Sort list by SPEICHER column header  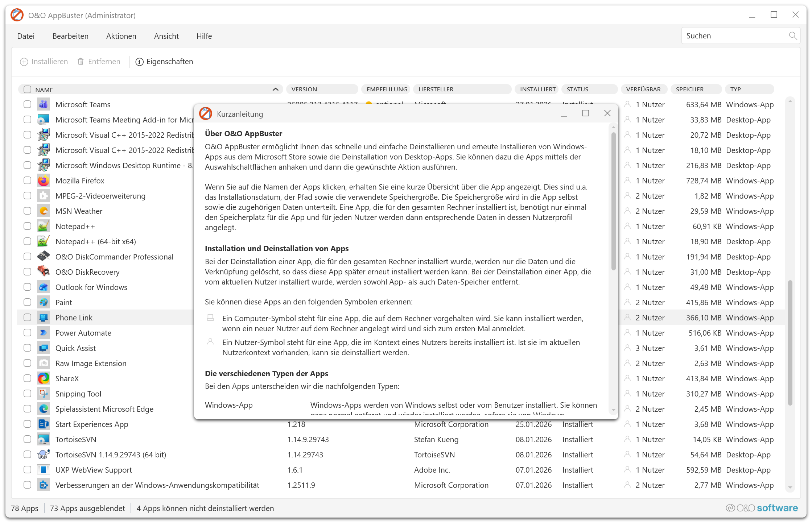tap(689, 90)
